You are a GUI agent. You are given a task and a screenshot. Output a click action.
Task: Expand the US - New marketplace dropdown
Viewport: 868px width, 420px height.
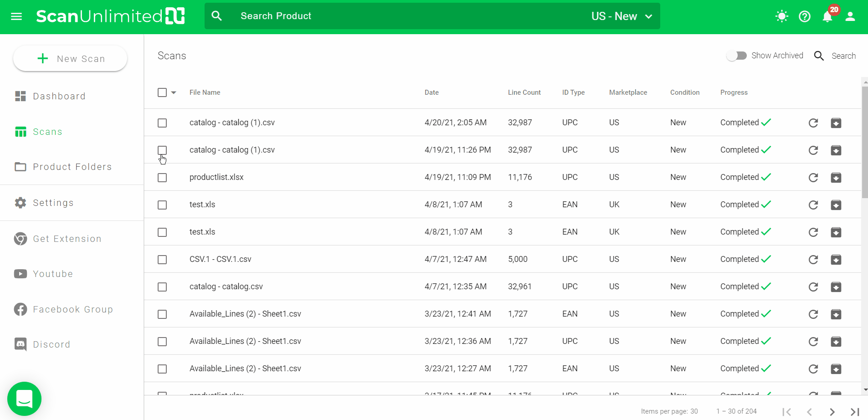pos(621,16)
